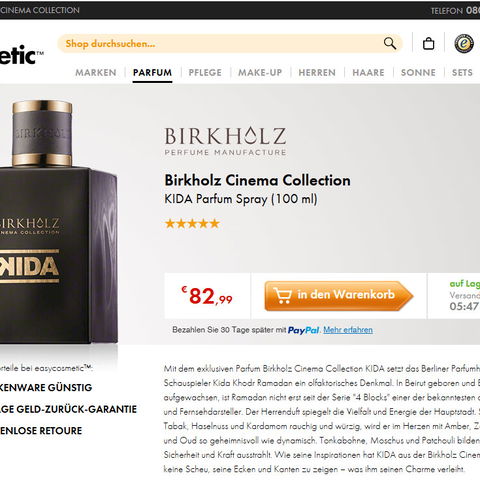Open the shopping bag cart icon
This screenshot has width=480, height=480.
click(428, 43)
